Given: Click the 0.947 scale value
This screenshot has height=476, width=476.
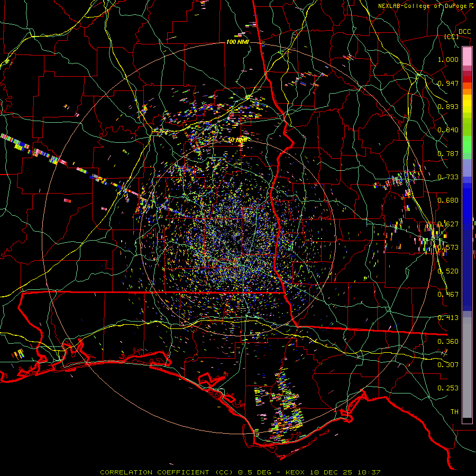Looking at the screenshot, I should tap(448, 83).
